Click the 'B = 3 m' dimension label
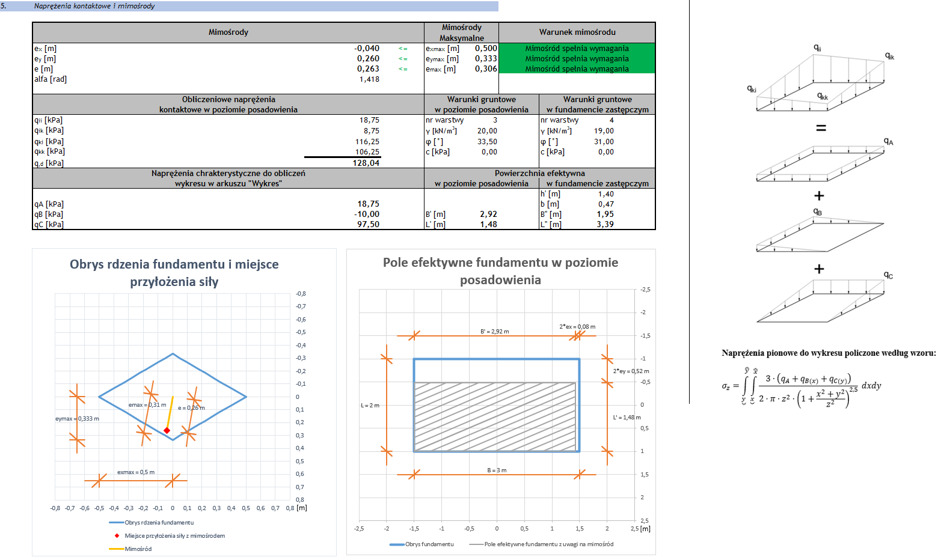The height and width of the screenshot is (560, 941). 497,470
